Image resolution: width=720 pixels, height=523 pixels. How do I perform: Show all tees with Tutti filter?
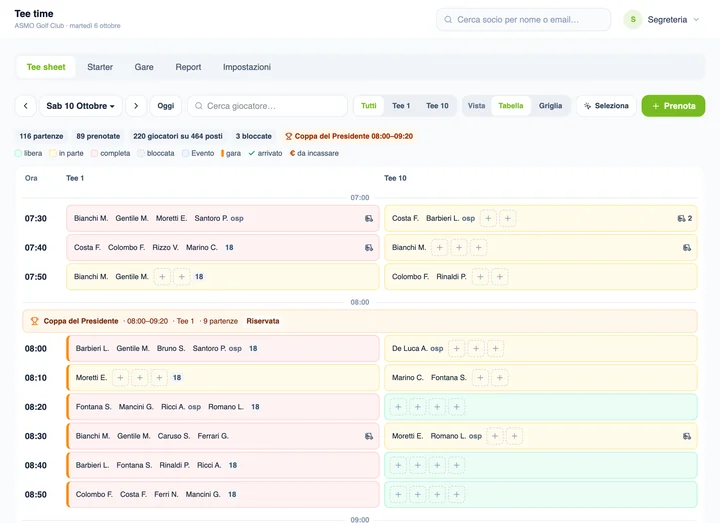(x=369, y=106)
